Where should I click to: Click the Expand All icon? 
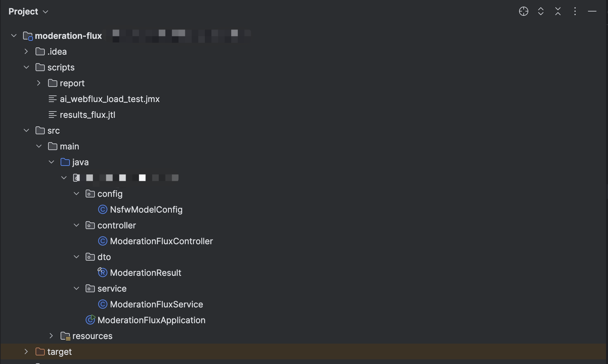pyautogui.click(x=540, y=11)
